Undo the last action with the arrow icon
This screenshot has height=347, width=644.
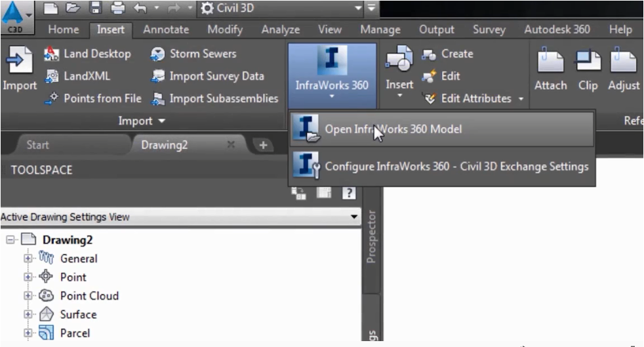(140, 8)
